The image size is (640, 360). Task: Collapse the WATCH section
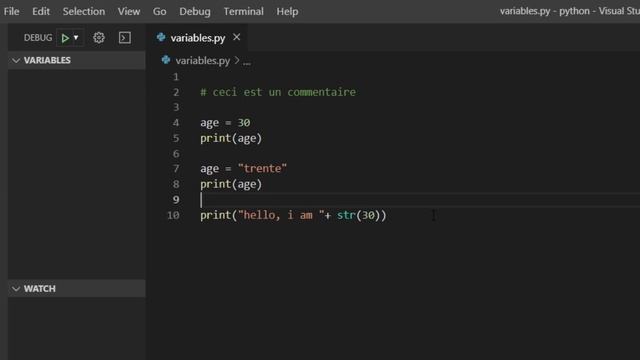(77, 289)
